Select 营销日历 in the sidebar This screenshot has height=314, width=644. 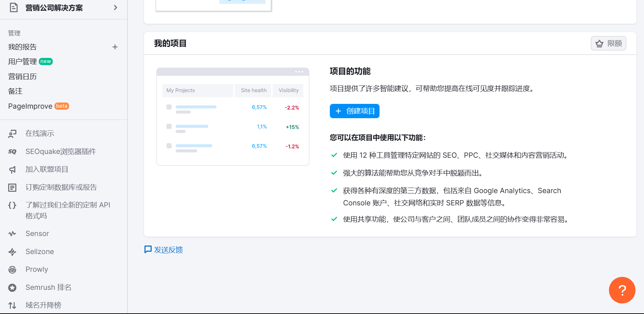tap(22, 77)
